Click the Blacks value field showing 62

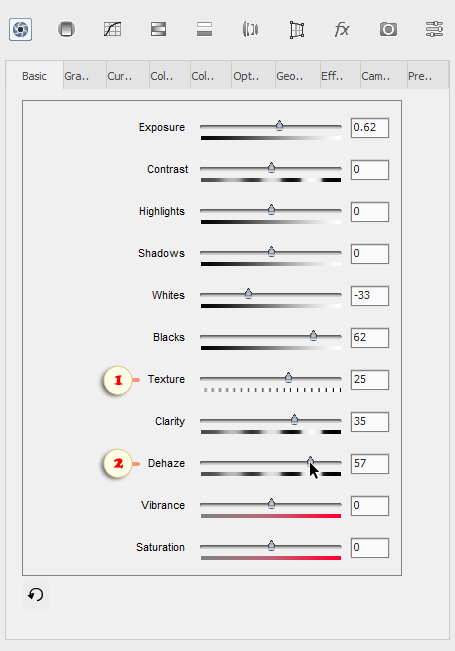tap(370, 338)
